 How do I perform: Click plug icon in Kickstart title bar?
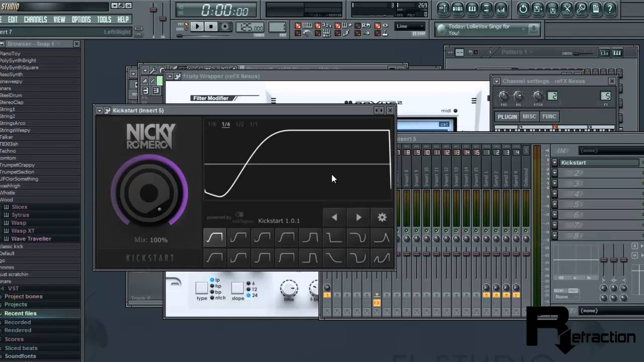point(107,111)
